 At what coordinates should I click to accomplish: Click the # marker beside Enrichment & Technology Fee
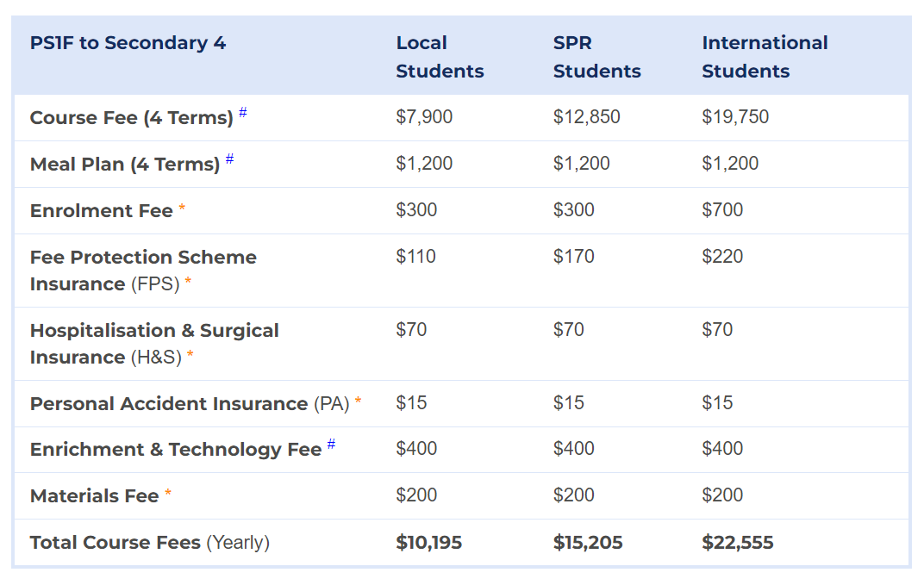tap(331, 444)
